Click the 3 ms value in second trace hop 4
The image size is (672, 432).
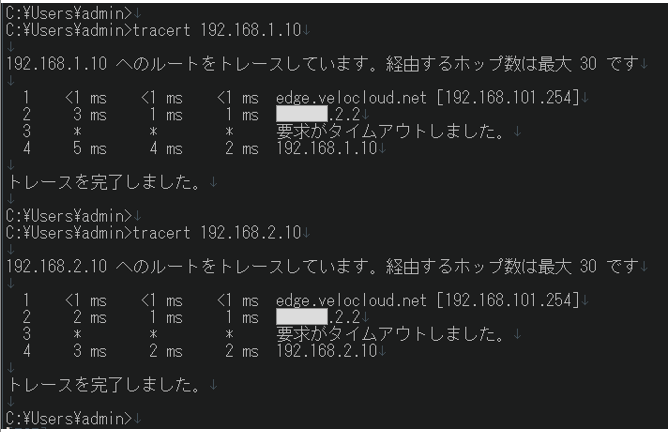point(89,351)
